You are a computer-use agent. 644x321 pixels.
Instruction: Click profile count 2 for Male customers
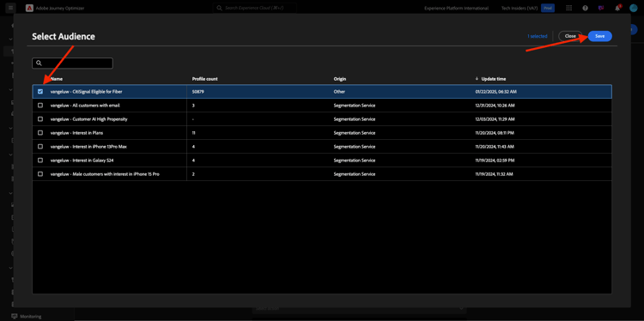tap(193, 174)
